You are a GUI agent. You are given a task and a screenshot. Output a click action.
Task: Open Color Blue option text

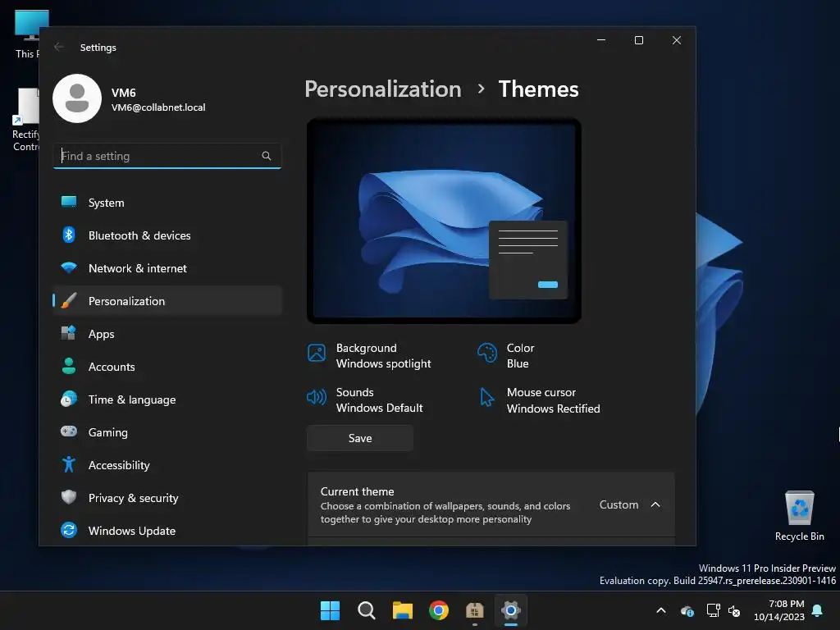tap(520, 356)
